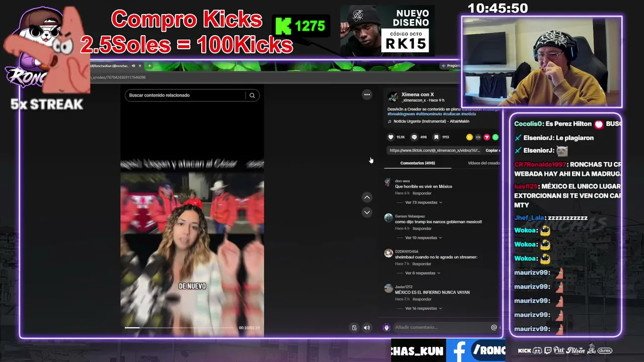Viewport: 644px width, 362px height.
Task: Share the video via the WhatsApp icon
Action: 495,137
